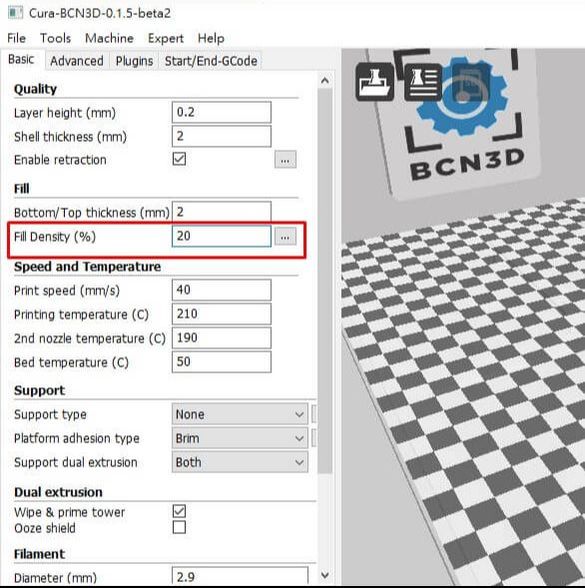Enable the Ooze shield checkbox
This screenshot has height=588, width=585.
179,527
